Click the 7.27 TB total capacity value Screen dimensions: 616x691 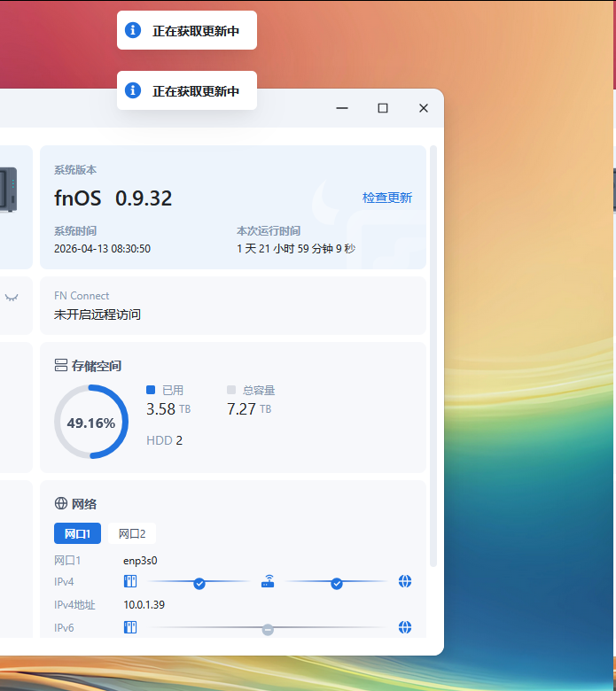coord(249,409)
